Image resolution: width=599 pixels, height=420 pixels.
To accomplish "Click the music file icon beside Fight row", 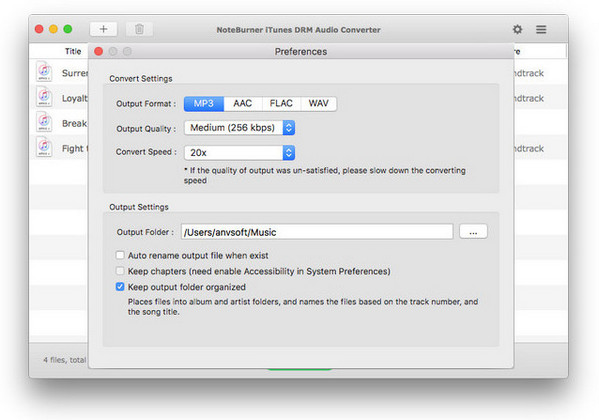I will [x=44, y=147].
